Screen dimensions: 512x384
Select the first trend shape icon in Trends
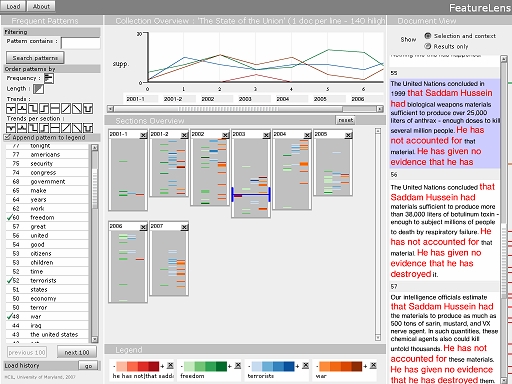pyautogui.click(x=11, y=108)
